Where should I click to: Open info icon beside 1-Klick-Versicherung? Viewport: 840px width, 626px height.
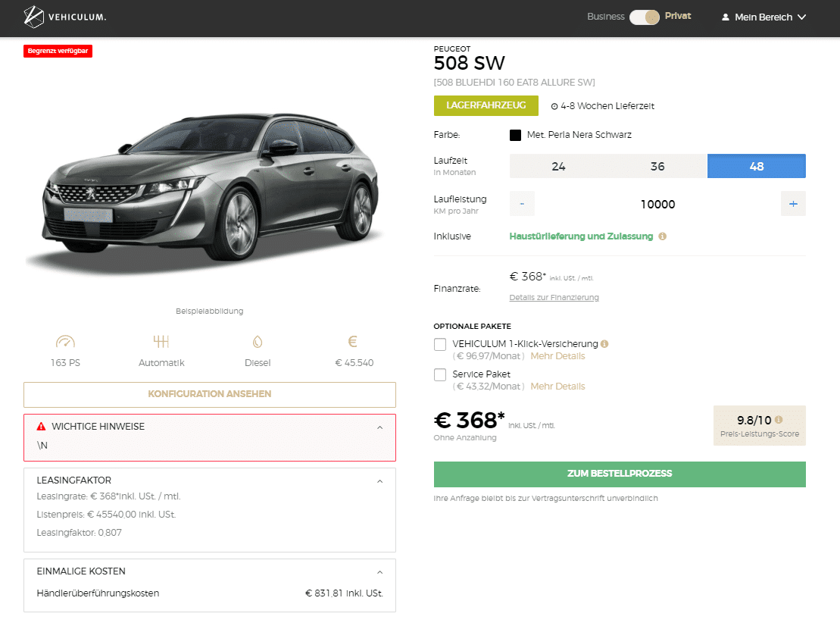tap(605, 344)
